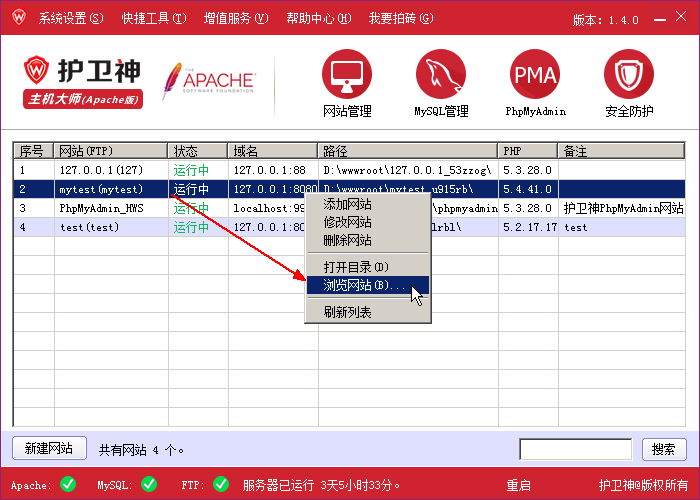
Task: Choose 修改网站 from the context menu
Action: [367, 222]
